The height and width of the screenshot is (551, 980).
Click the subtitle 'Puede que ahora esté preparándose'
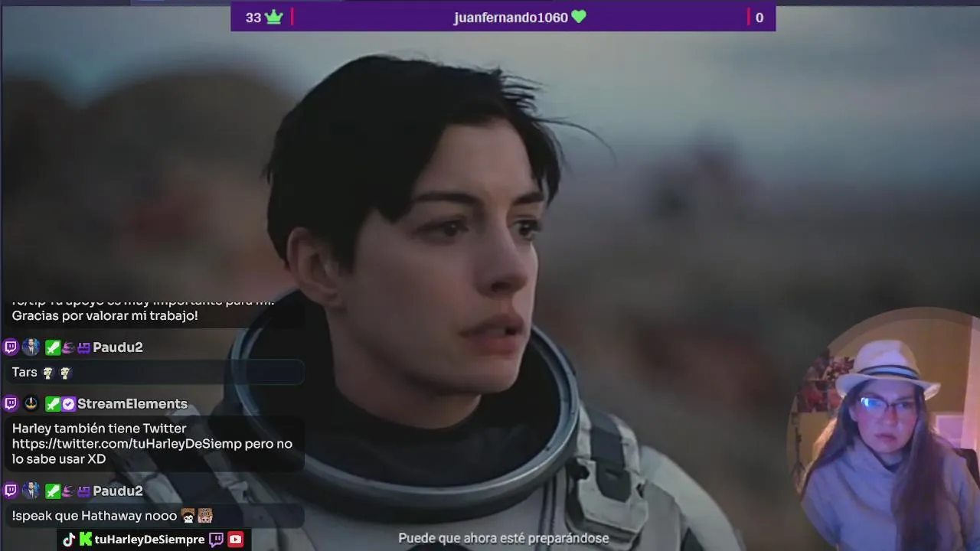504,538
